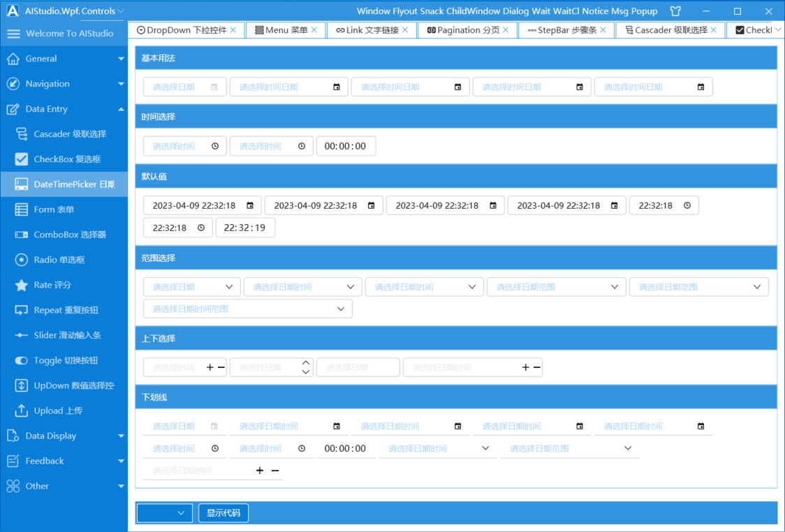Click the hamburger menu icon
Image resolution: width=785 pixels, height=532 pixels.
click(13, 34)
